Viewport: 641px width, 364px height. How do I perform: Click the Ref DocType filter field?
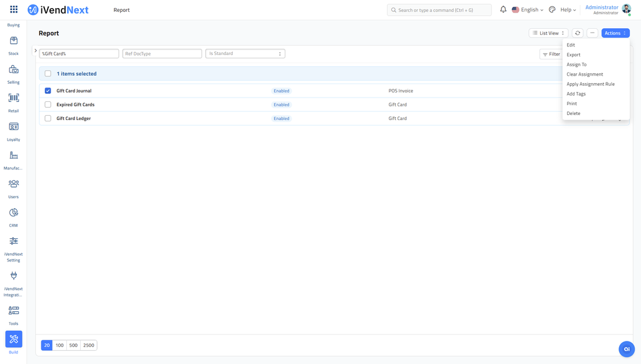(x=162, y=54)
